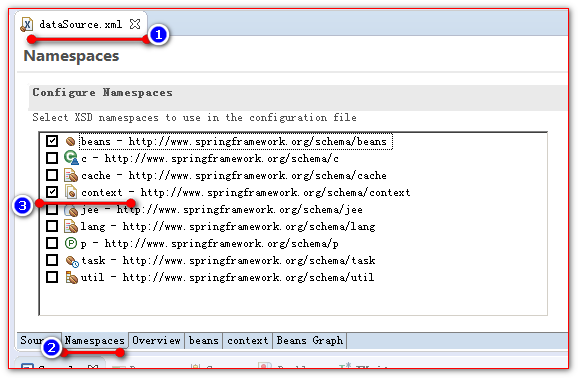Select the task schema URL row
This screenshot has height=378, width=578.
228,260
